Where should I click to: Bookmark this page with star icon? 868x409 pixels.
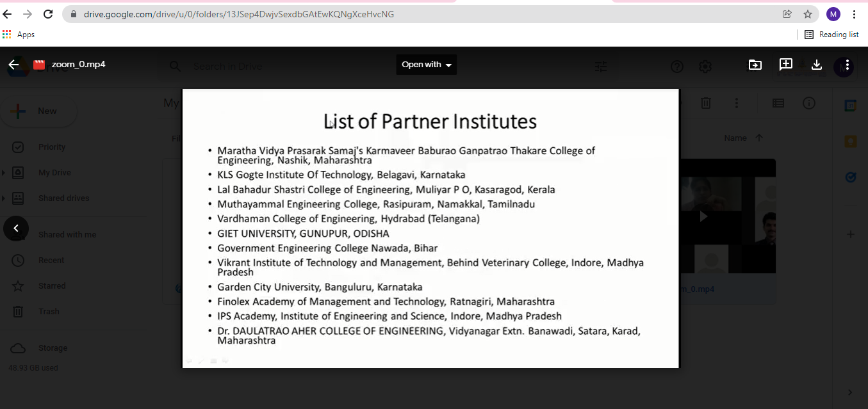click(808, 14)
